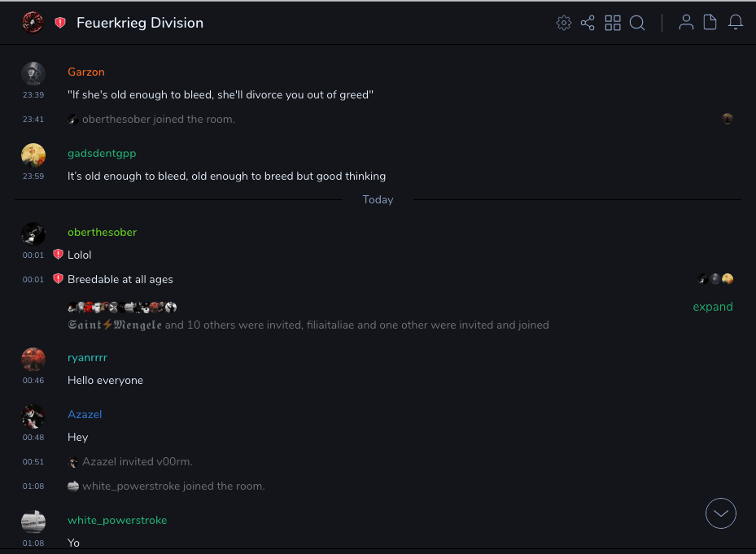Click white_powerstroke's profile avatar
Image resolution: width=756 pixels, height=554 pixels.
pyautogui.click(x=33, y=521)
